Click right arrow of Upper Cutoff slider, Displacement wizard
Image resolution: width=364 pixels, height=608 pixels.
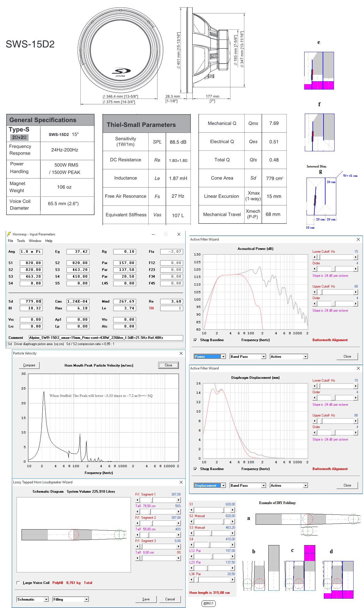(356, 421)
